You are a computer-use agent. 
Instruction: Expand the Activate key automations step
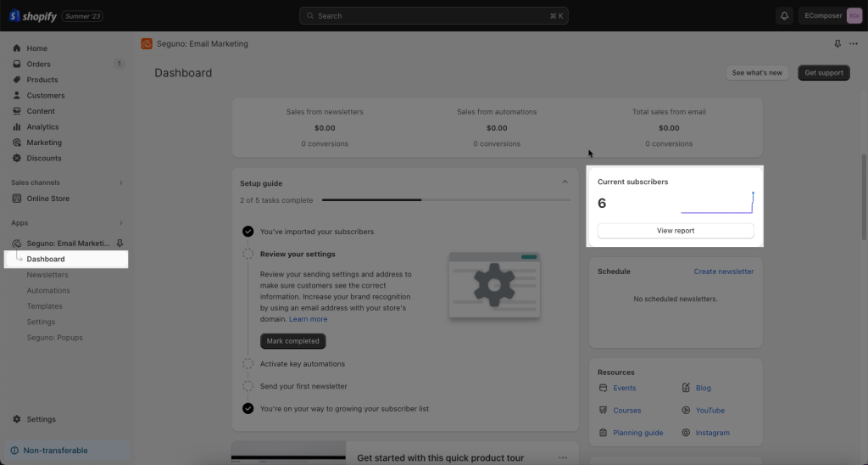[303, 363]
